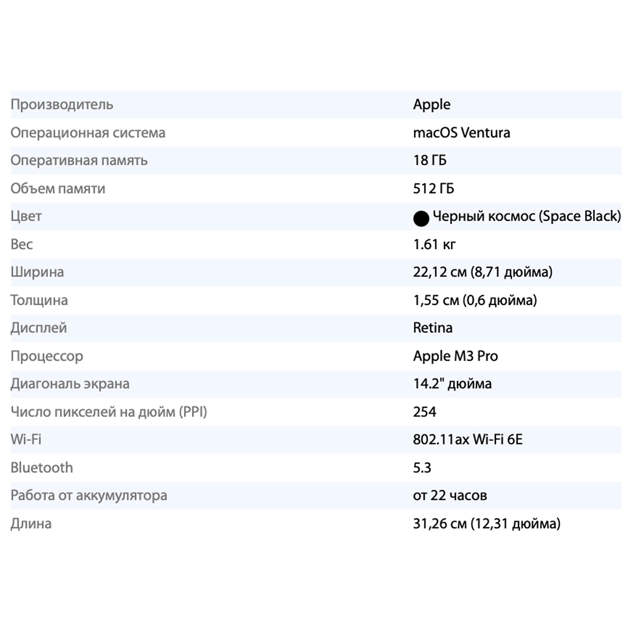Click the 802.11ax Wi-Fi 6E value
This screenshot has width=644, height=644.
point(468,440)
